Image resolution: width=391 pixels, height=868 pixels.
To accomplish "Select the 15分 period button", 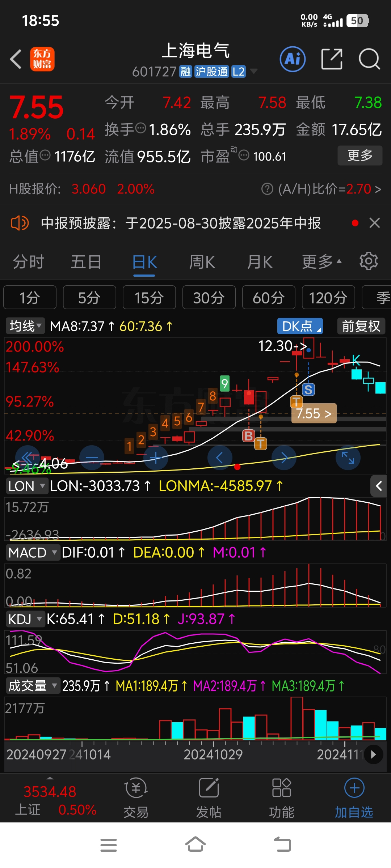I will coord(149,297).
